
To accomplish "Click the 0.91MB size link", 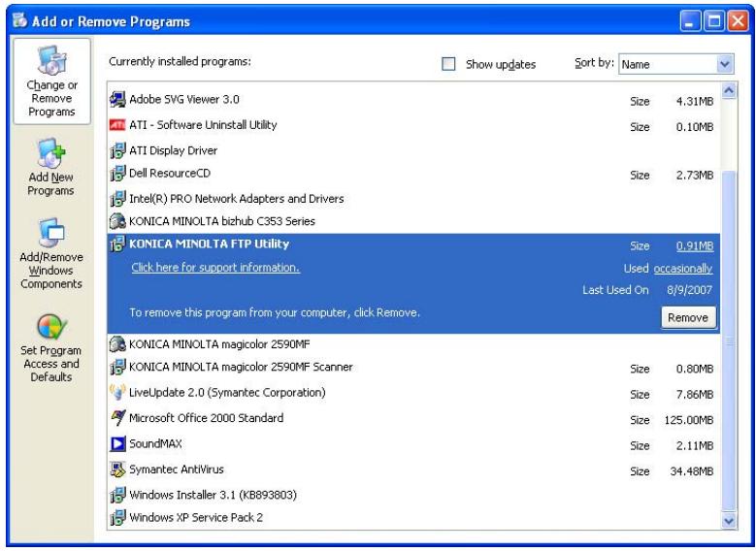I will tap(694, 245).
